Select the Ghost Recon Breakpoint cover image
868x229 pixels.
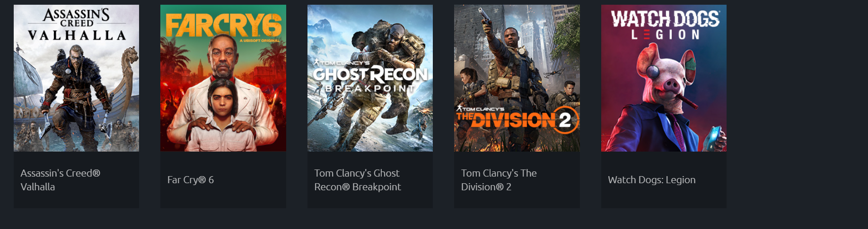tap(370, 78)
